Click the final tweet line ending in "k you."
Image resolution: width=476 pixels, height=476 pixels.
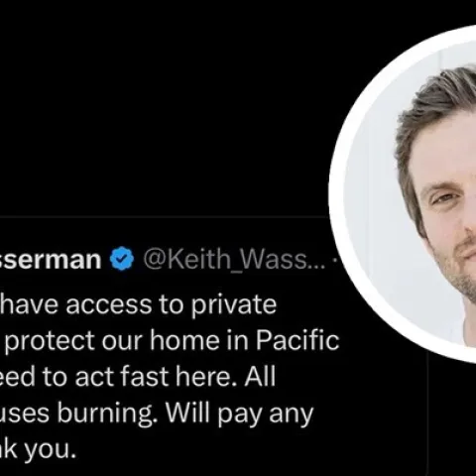pyautogui.click(x=38, y=449)
